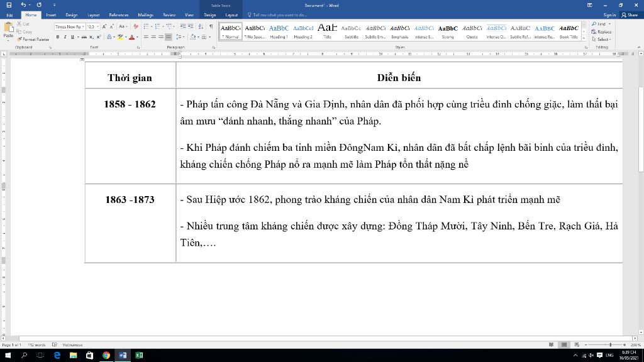Viewport: 644px width, 362px height.
Task: Open Ribbon Display Options
Action: 590,5
